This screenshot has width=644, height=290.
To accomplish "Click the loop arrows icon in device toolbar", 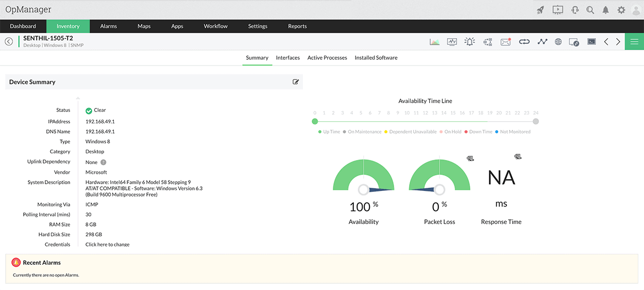I will 524,42.
